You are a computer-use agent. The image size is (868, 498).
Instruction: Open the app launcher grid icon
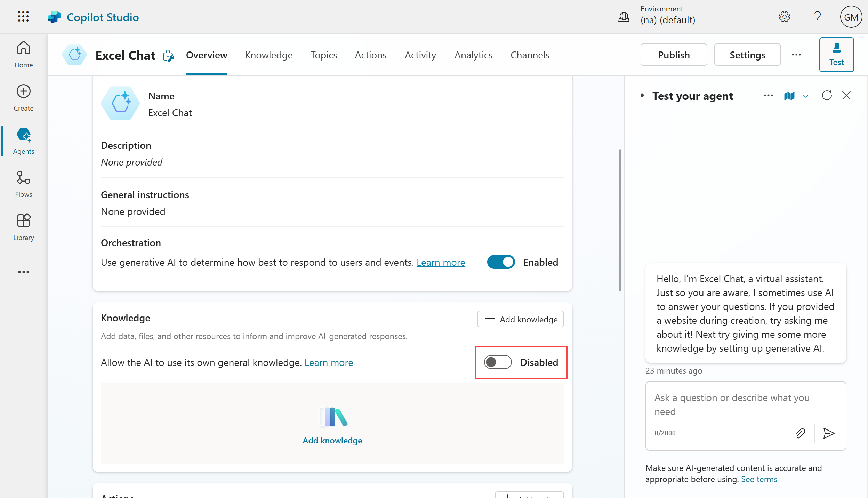[23, 16]
